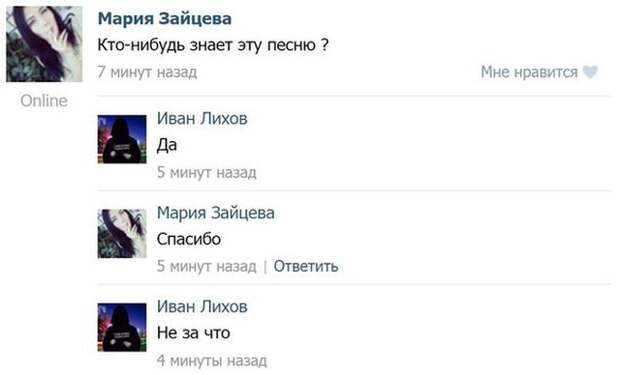The height and width of the screenshot is (375, 620).
Task: Open the bold Мария Зайцева post author name
Action: (164, 19)
